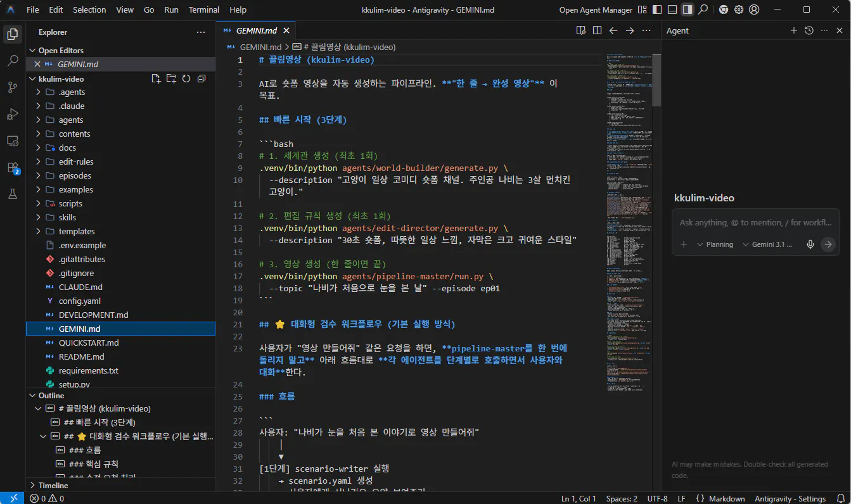
Task: Select '### 핵심 규칙' in the Outline
Action: [93, 464]
